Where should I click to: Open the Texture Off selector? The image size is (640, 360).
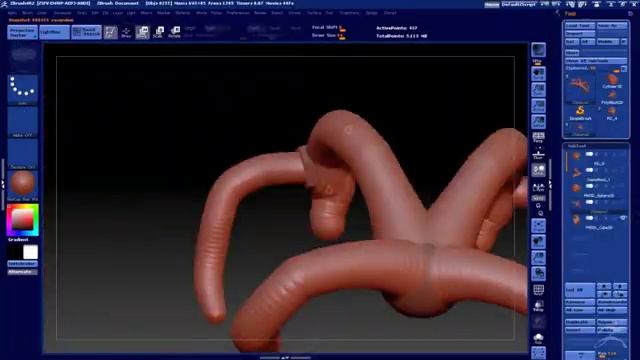coord(23,153)
